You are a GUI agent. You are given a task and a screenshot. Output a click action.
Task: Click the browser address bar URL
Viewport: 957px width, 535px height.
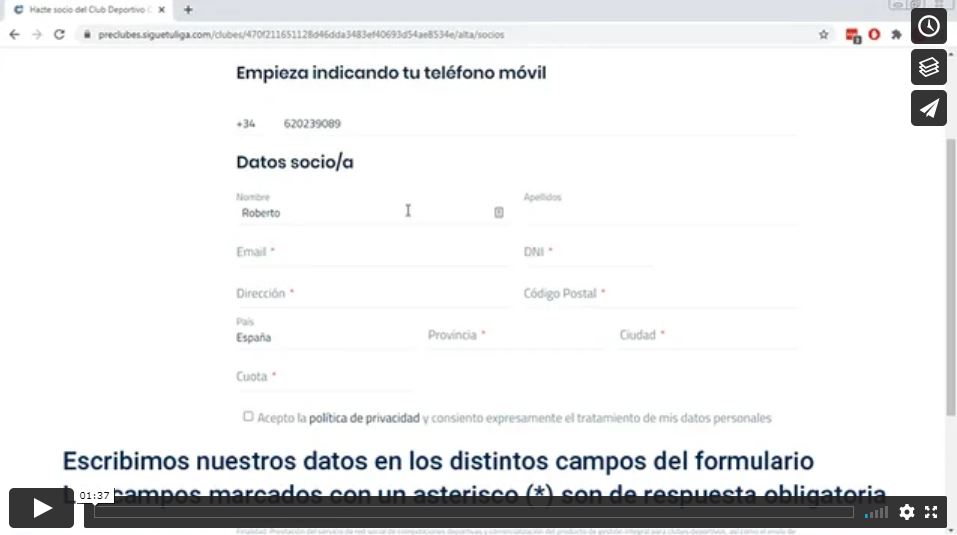click(x=301, y=35)
